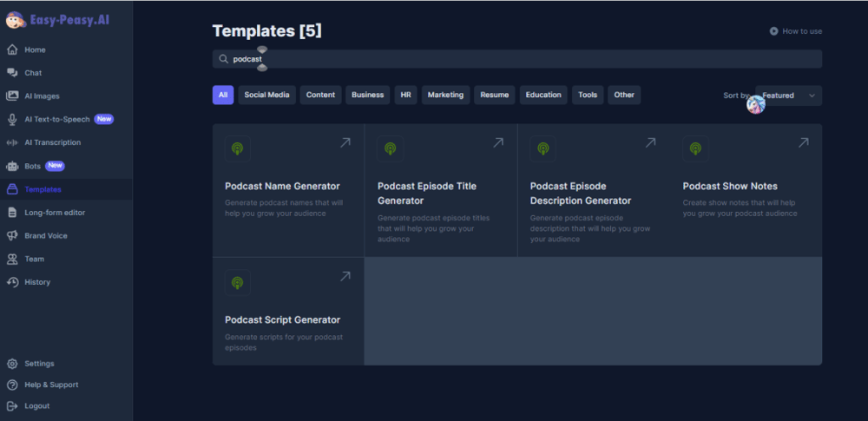Filter templates by Education category

[x=543, y=95]
